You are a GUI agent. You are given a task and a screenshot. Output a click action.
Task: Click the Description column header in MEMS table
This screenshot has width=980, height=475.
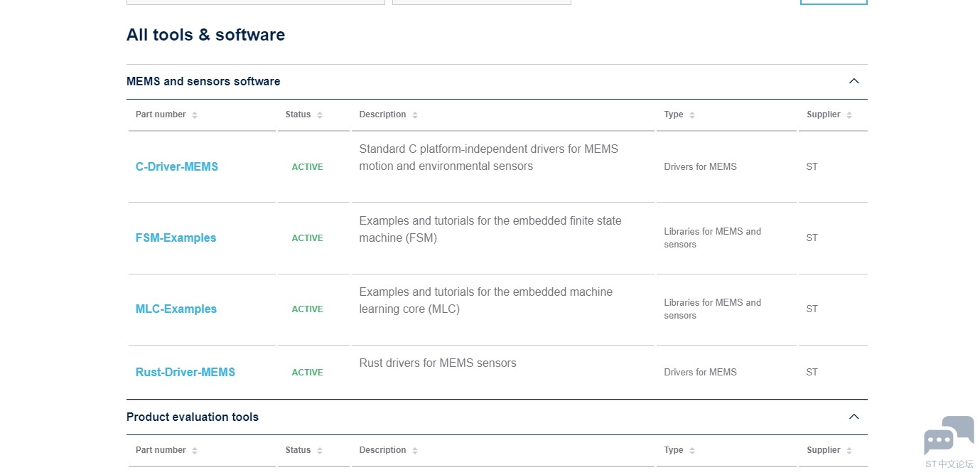coord(382,114)
